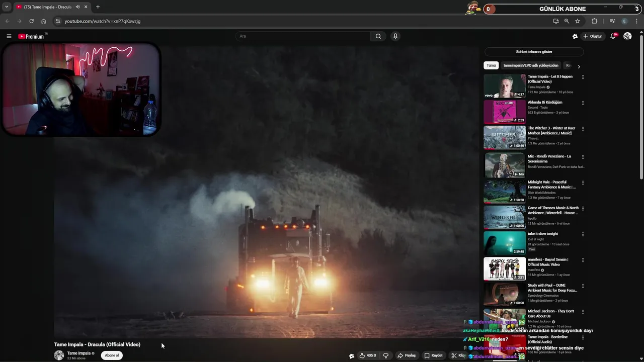Open Chrome extensions puzzle icon
The height and width of the screenshot is (362, 644).
click(x=594, y=21)
